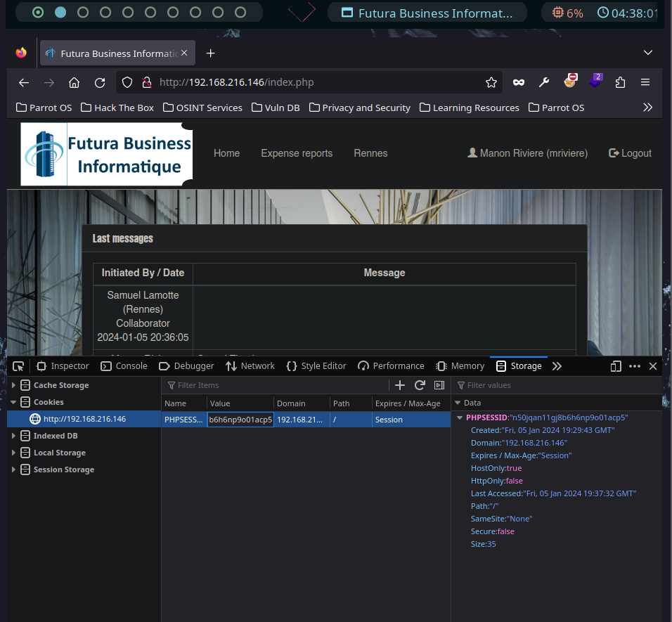672x622 pixels.
Task: Open tracking protection shield icon
Action: pos(127,82)
